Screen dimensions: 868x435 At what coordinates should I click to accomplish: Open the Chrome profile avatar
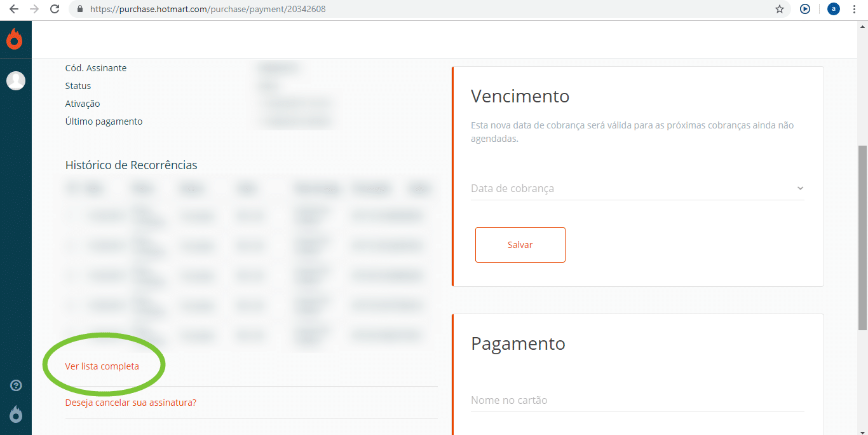click(x=833, y=9)
